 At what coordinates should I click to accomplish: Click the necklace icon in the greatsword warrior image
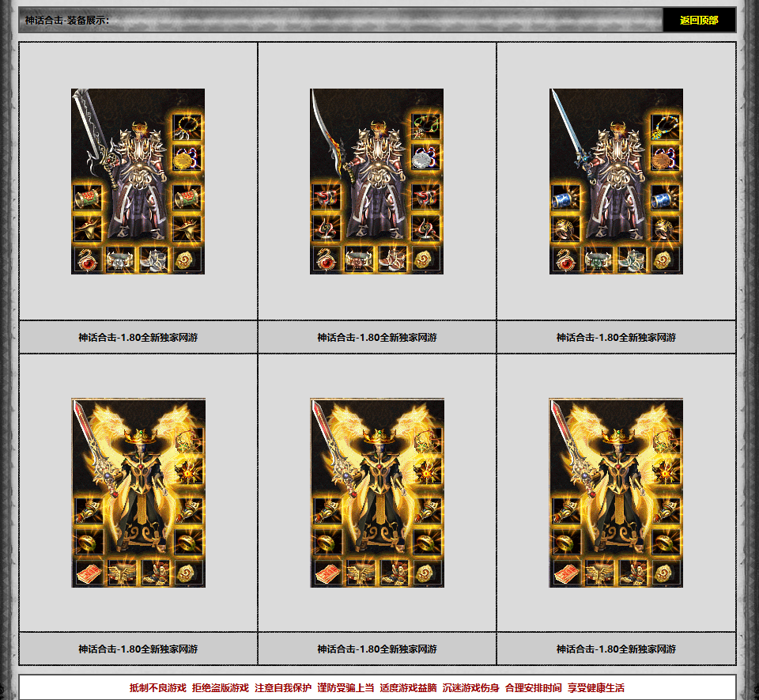188,127
